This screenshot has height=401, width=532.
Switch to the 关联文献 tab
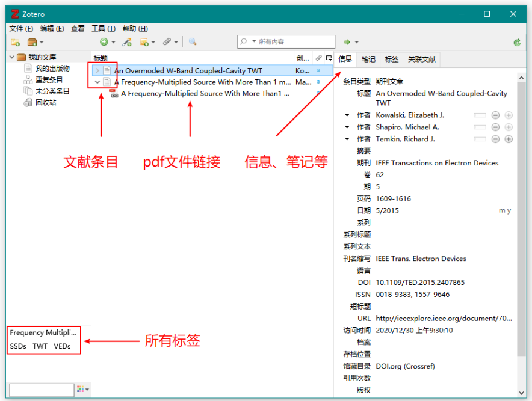[422, 60]
